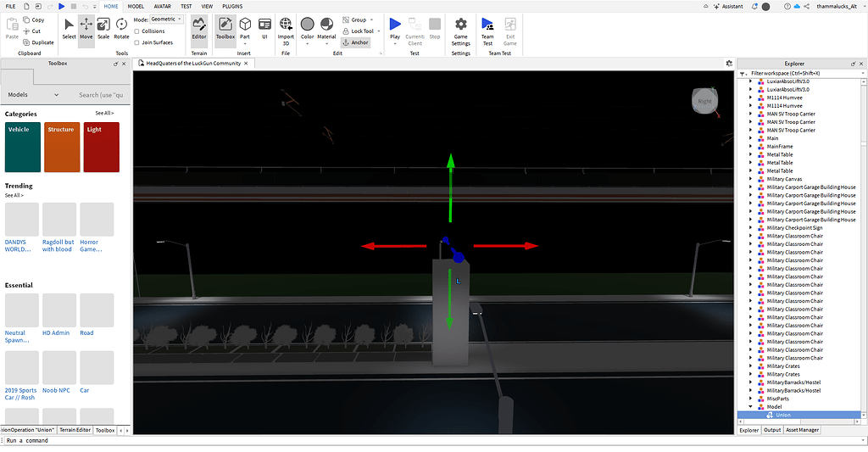Expand the Lock Tool dropdown arrow
The image size is (868, 452).
click(x=379, y=31)
